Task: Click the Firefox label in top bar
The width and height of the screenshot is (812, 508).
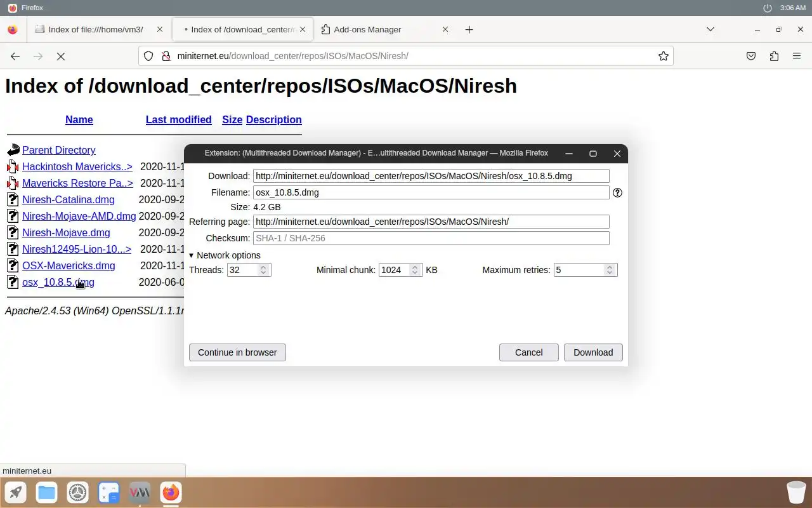Action: [32, 8]
